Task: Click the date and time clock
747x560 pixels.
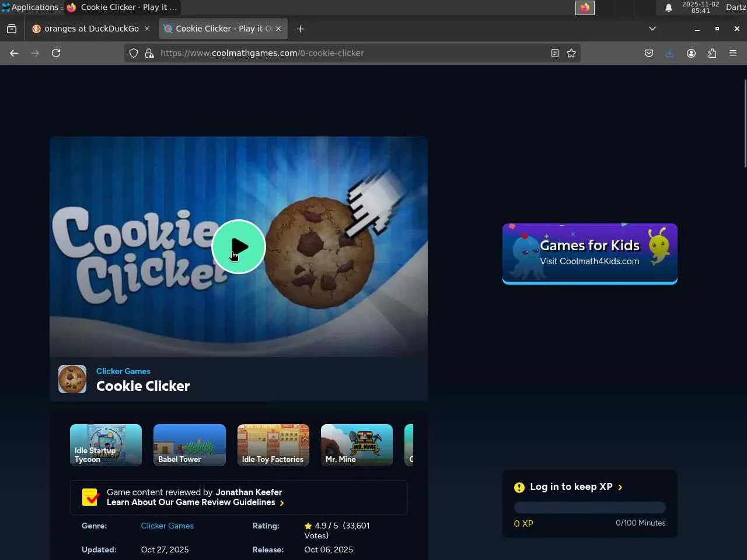Action: click(700, 7)
